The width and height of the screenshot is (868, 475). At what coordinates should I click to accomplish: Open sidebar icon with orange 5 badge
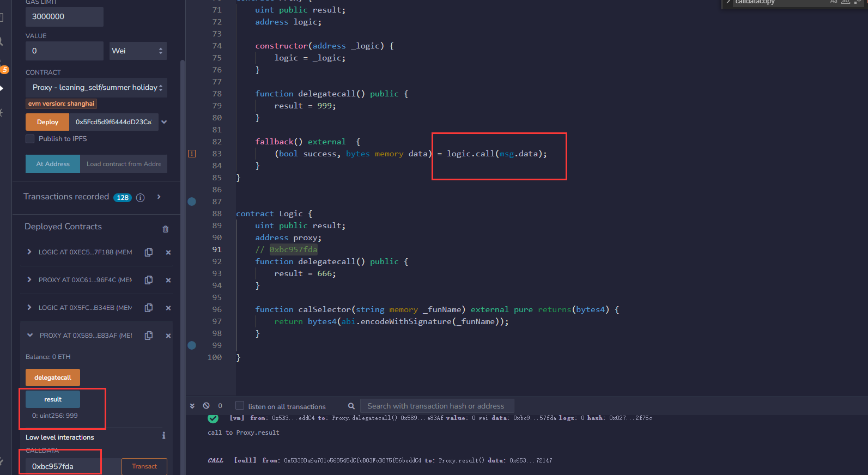click(4, 69)
